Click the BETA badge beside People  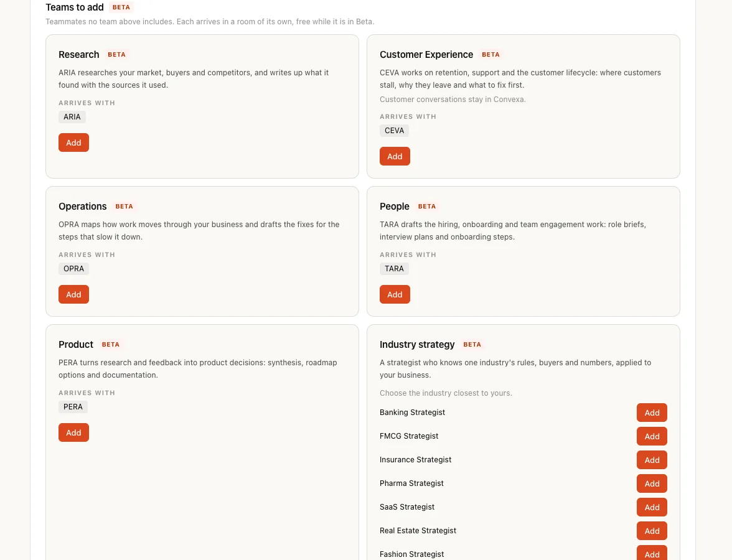tap(427, 207)
